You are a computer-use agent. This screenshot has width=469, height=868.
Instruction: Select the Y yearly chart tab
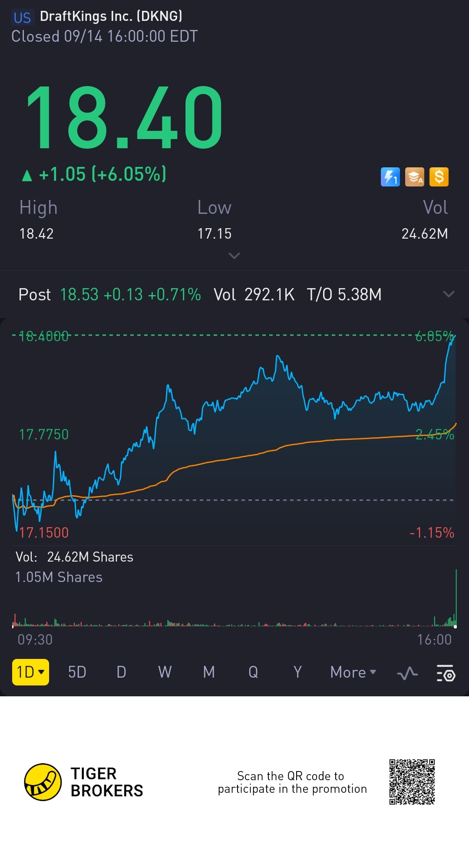[297, 672]
